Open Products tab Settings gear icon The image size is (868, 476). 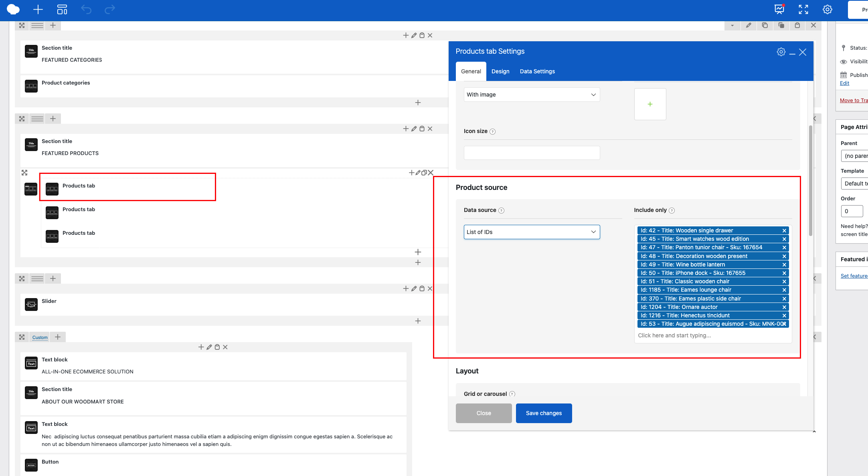point(781,52)
